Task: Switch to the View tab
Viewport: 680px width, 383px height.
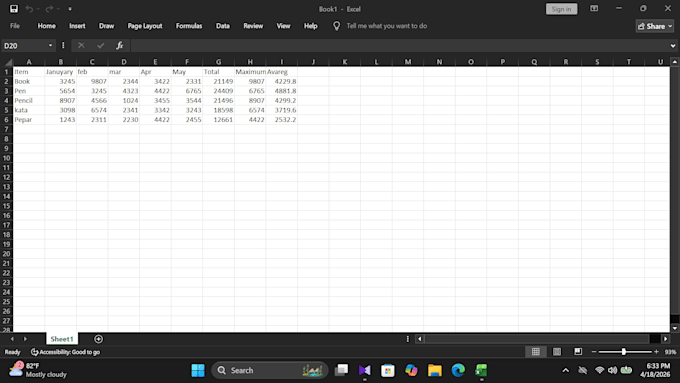Action: click(283, 26)
